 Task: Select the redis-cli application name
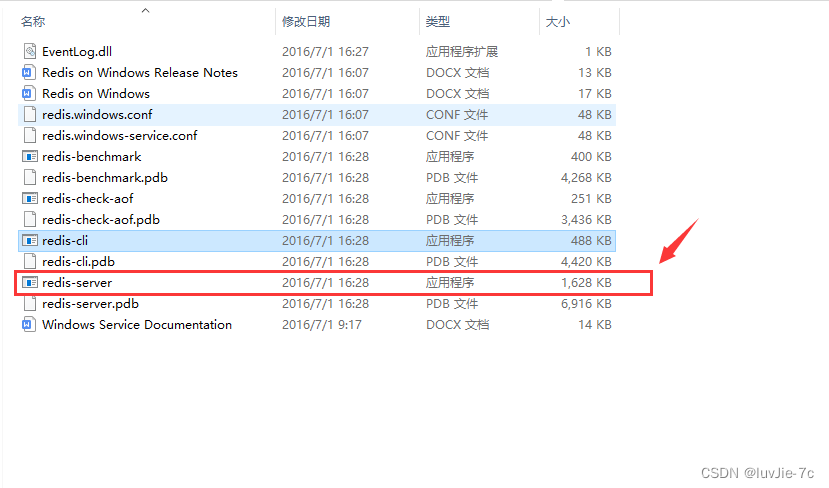coord(65,241)
